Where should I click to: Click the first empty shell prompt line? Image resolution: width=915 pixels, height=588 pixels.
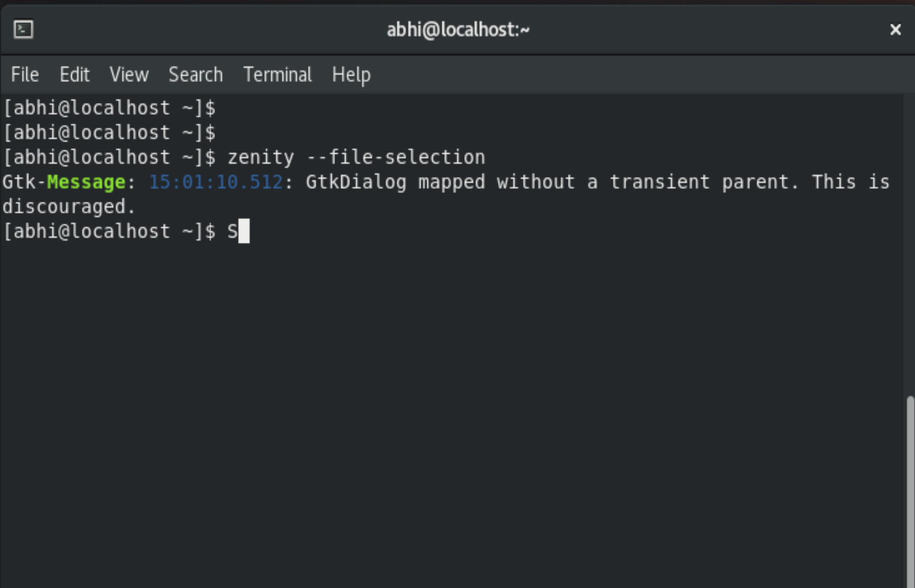tap(109, 107)
